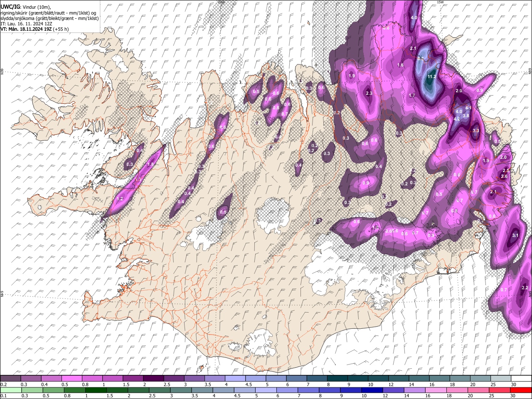This screenshot has width=532, height=399.
Task: Click the 1.8 label in western band
Action: (150, 165)
